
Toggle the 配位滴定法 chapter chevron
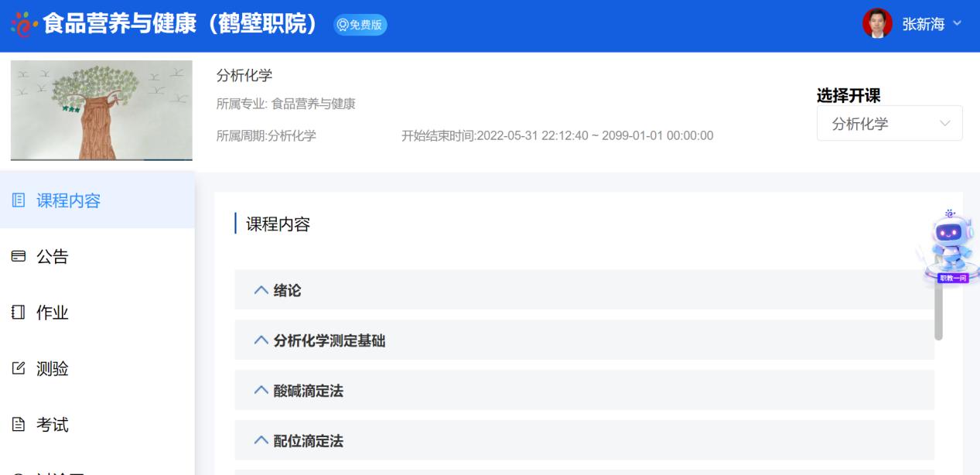pos(261,441)
